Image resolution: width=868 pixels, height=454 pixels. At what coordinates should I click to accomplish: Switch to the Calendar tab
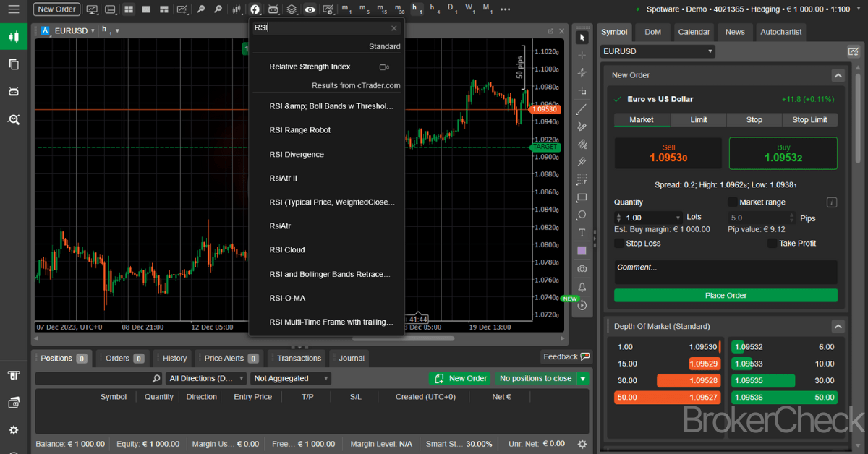tap(694, 32)
